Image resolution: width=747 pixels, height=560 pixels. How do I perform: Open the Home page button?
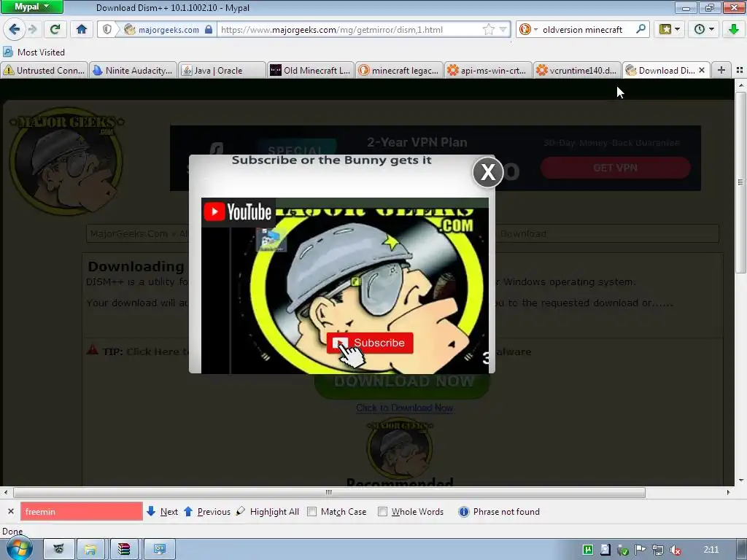pos(82,29)
